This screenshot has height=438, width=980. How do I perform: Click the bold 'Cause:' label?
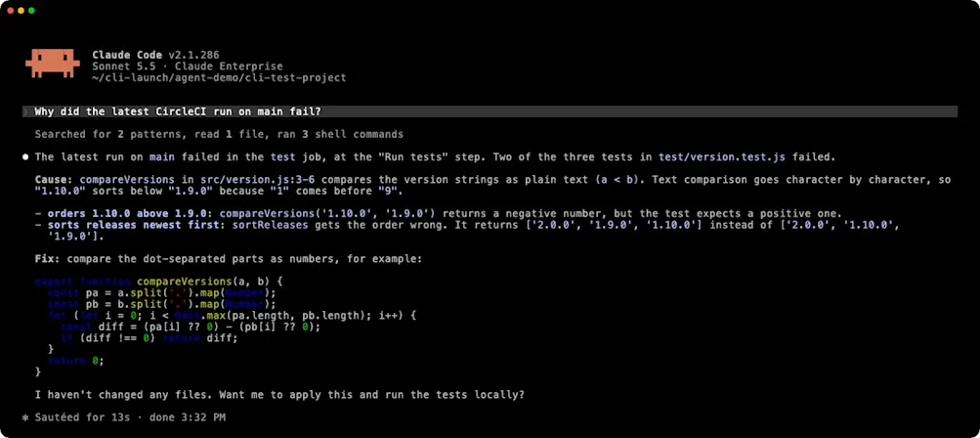tap(54, 180)
